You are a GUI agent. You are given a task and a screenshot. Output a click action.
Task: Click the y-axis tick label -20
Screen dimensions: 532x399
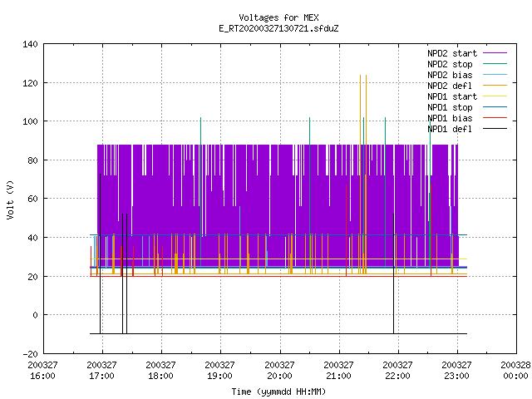coord(31,354)
